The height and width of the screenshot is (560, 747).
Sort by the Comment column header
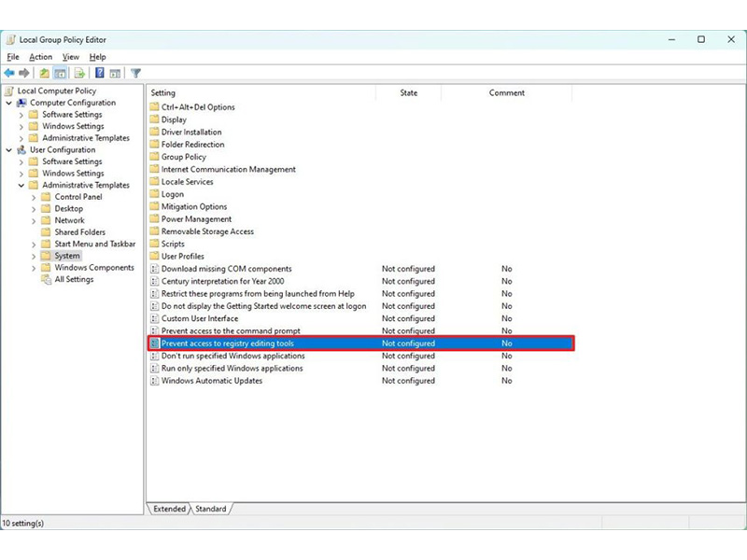tap(506, 92)
